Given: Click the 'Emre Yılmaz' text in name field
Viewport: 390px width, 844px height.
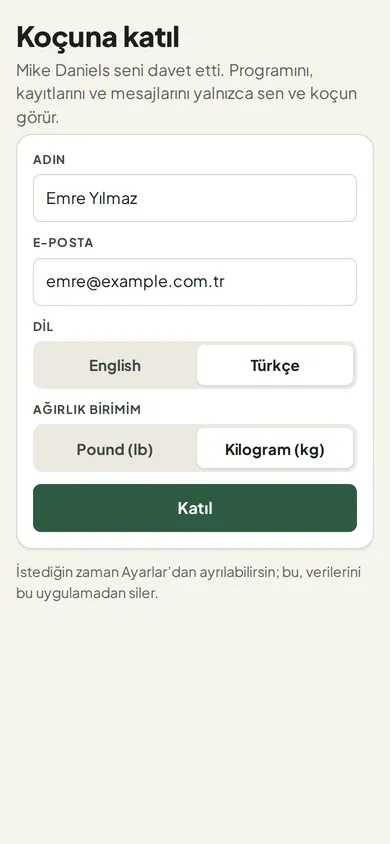Looking at the screenshot, I should click(x=91, y=199).
